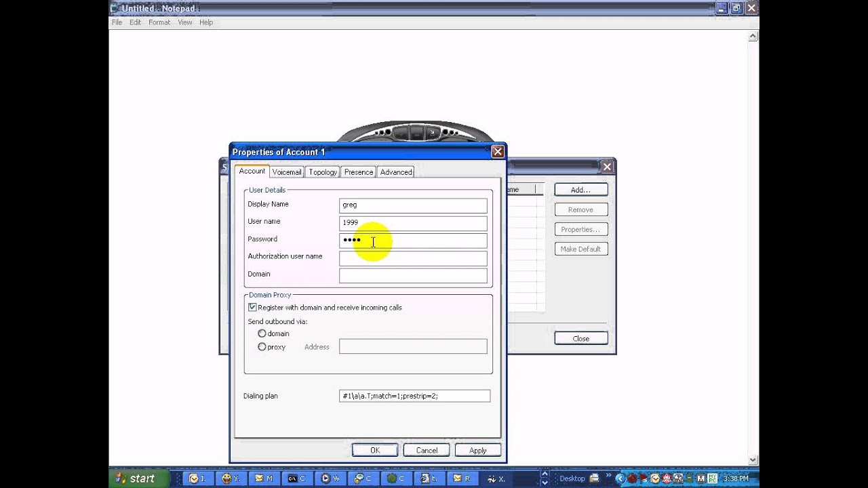868x488 pixels.
Task: Show the desktop via Desktop toolbar
Action: [x=572, y=479]
